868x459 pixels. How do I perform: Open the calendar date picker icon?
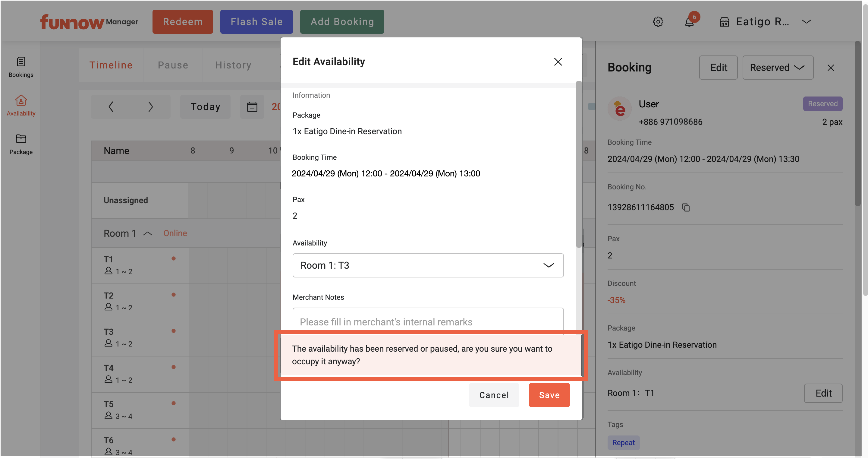tap(252, 106)
